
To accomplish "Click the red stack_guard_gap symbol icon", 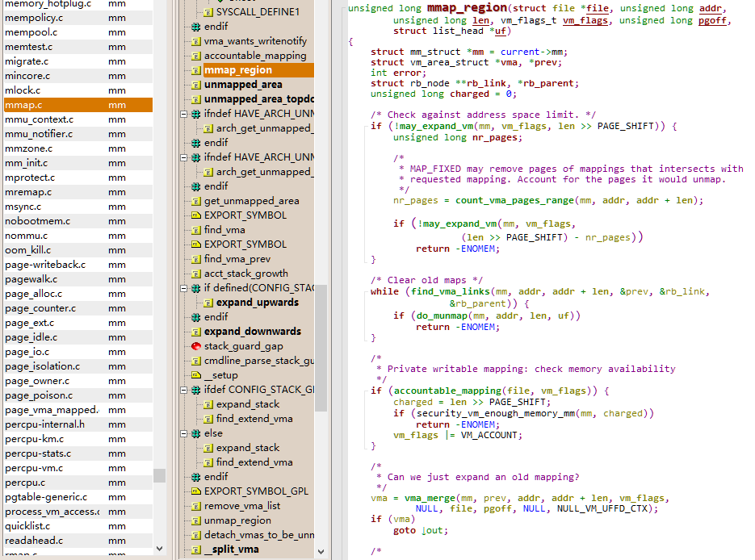I will (x=196, y=346).
